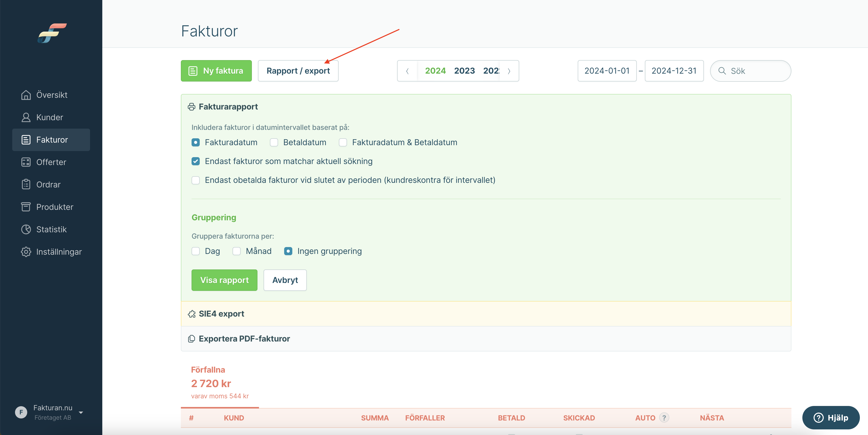Click the Fakturan logo icon

[52, 33]
